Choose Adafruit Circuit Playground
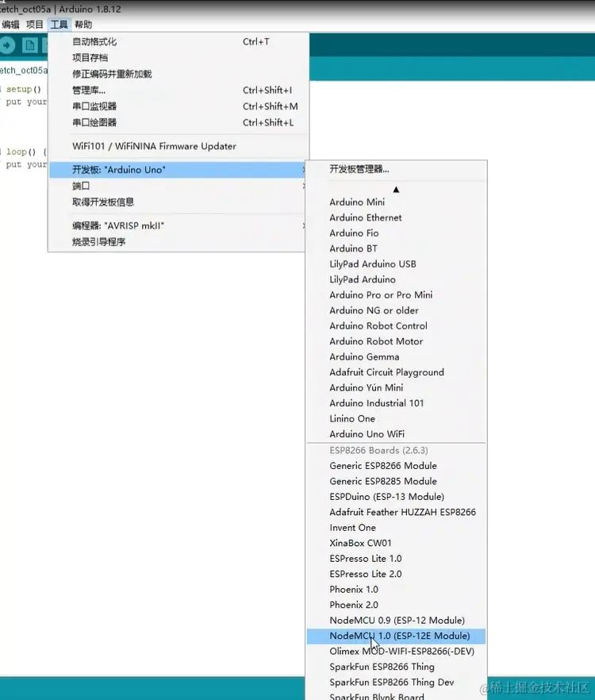 tap(397, 372)
